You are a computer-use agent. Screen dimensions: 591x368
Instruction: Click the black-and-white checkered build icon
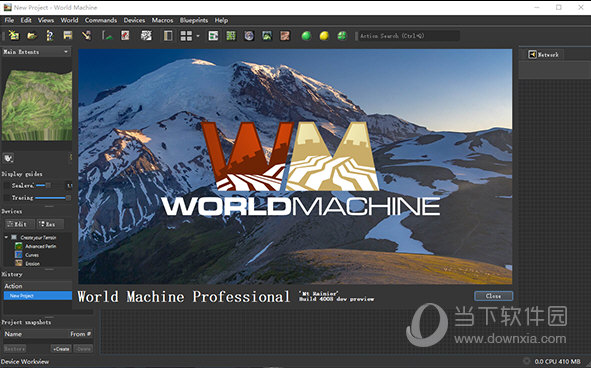146,35
